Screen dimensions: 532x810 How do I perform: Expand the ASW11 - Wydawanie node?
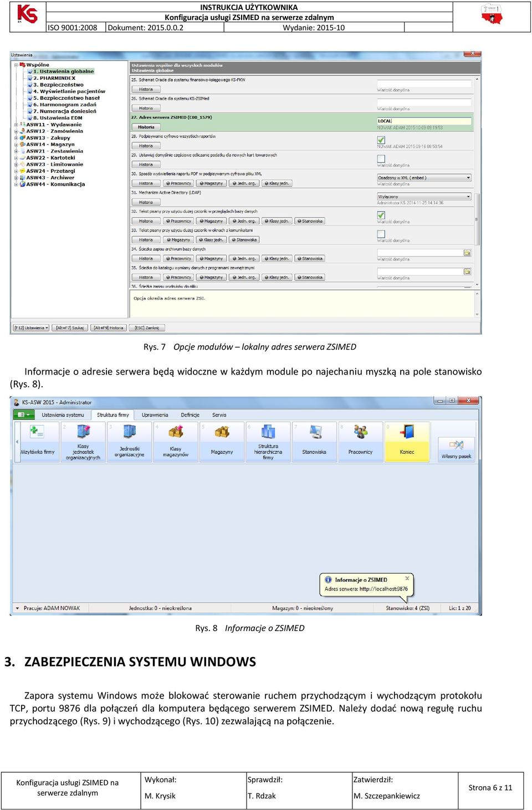[x=16, y=125]
